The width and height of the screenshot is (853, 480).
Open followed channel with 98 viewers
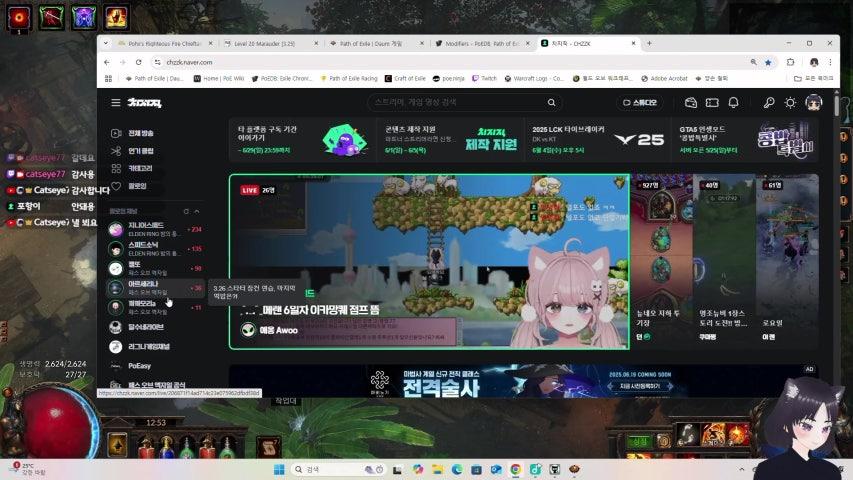[154, 268]
